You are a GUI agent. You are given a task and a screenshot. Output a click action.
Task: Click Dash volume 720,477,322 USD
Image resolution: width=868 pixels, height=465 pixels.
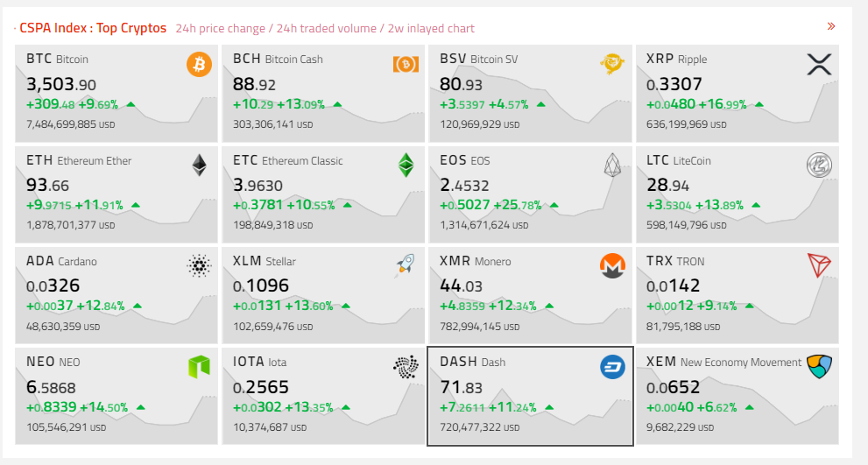tap(479, 427)
